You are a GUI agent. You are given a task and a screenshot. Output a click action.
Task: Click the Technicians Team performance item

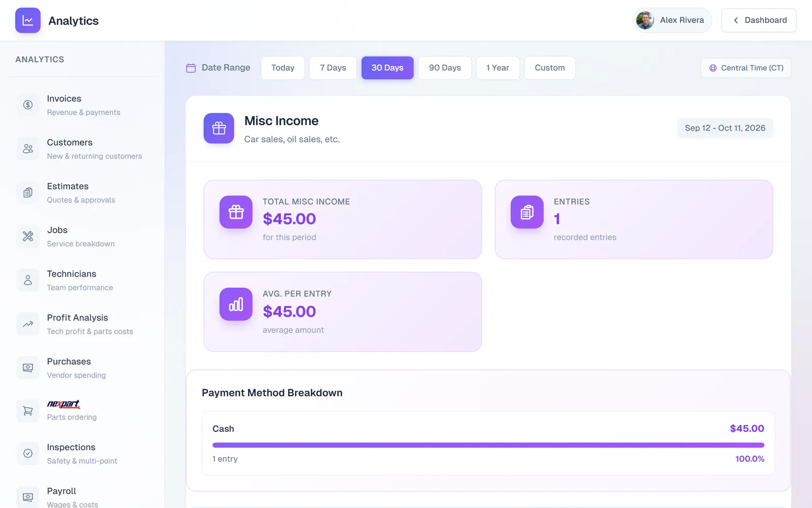click(x=82, y=280)
